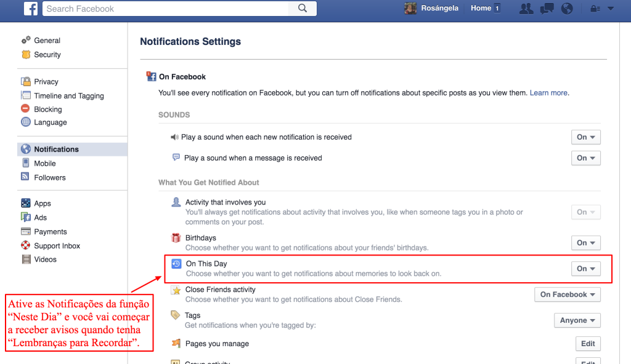Click the Facebook logo

pyautogui.click(x=31, y=8)
